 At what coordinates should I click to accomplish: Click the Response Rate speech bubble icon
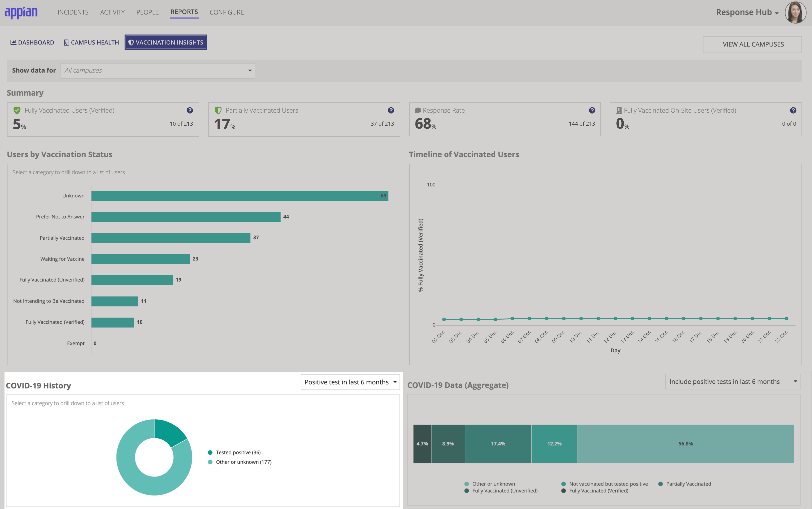[x=418, y=110]
